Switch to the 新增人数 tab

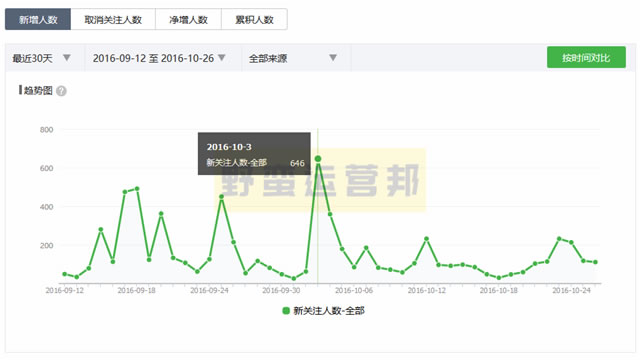[38, 19]
